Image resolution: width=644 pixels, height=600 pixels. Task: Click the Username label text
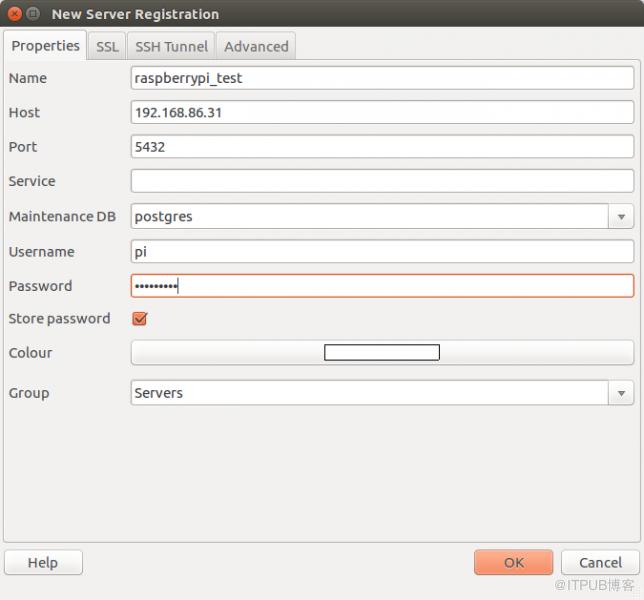pyautogui.click(x=41, y=252)
